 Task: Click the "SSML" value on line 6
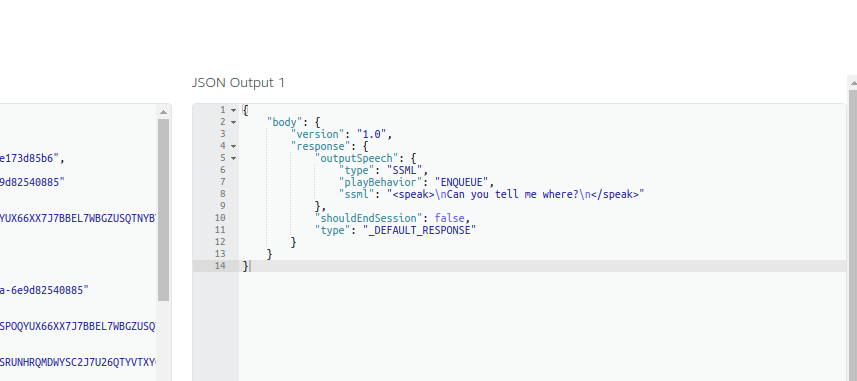[x=406, y=170]
